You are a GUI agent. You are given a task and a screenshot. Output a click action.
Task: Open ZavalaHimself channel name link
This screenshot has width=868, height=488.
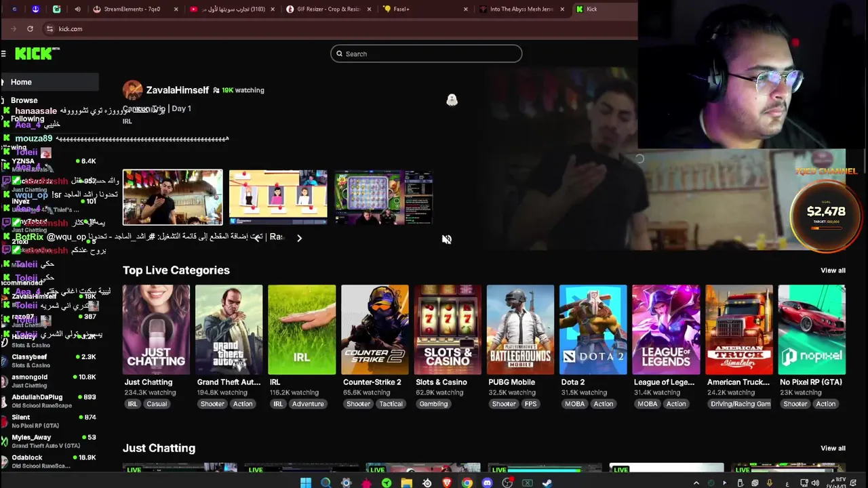click(x=177, y=90)
